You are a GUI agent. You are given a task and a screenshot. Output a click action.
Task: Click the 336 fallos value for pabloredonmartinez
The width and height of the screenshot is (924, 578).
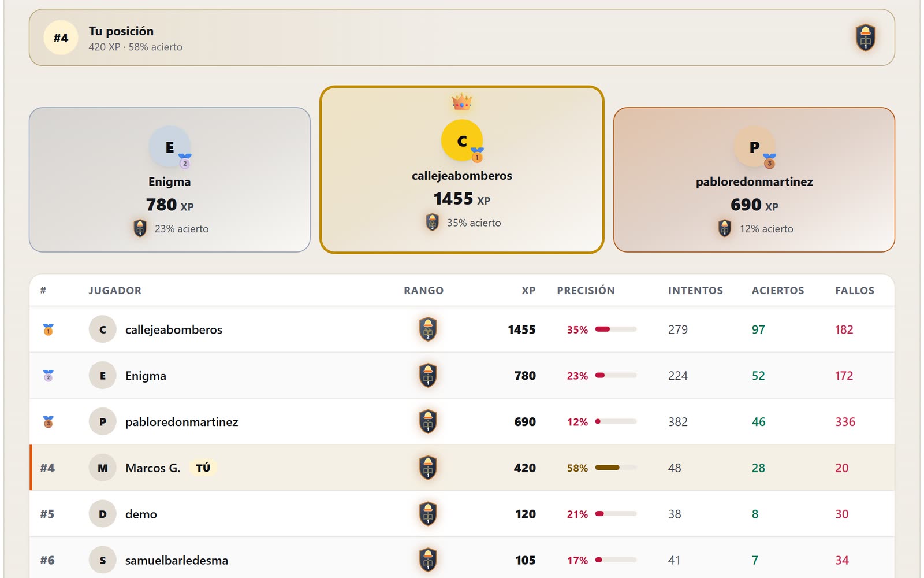click(845, 422)
